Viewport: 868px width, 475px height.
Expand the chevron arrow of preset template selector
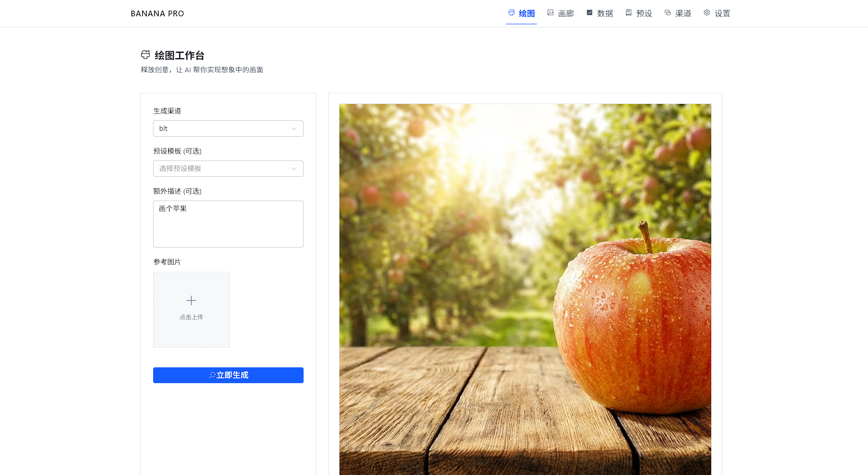294,169
